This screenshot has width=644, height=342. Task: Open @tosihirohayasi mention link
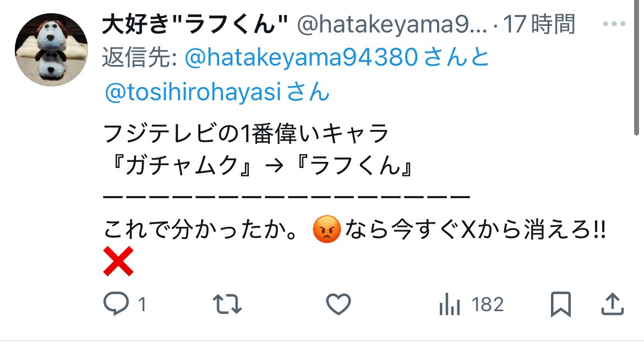193,91
